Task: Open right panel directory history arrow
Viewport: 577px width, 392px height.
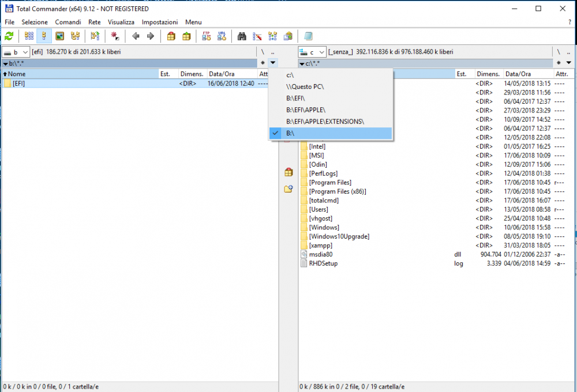Action: [x=568, y=63]
